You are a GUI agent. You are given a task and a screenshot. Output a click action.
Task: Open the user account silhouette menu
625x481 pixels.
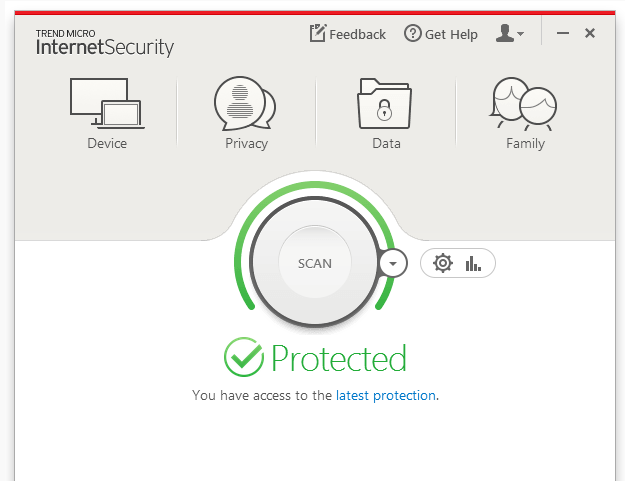click(505, 33)
